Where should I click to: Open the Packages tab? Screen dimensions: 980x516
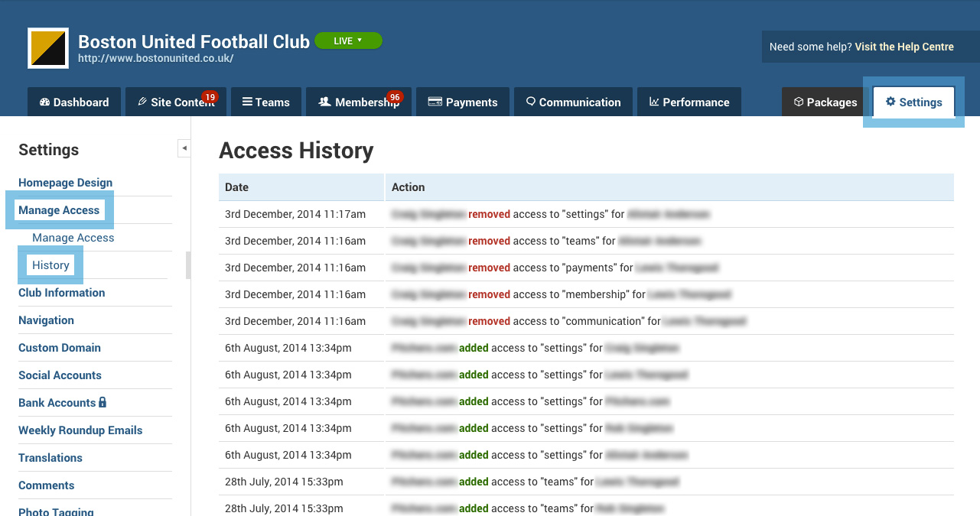pos(825,102)
